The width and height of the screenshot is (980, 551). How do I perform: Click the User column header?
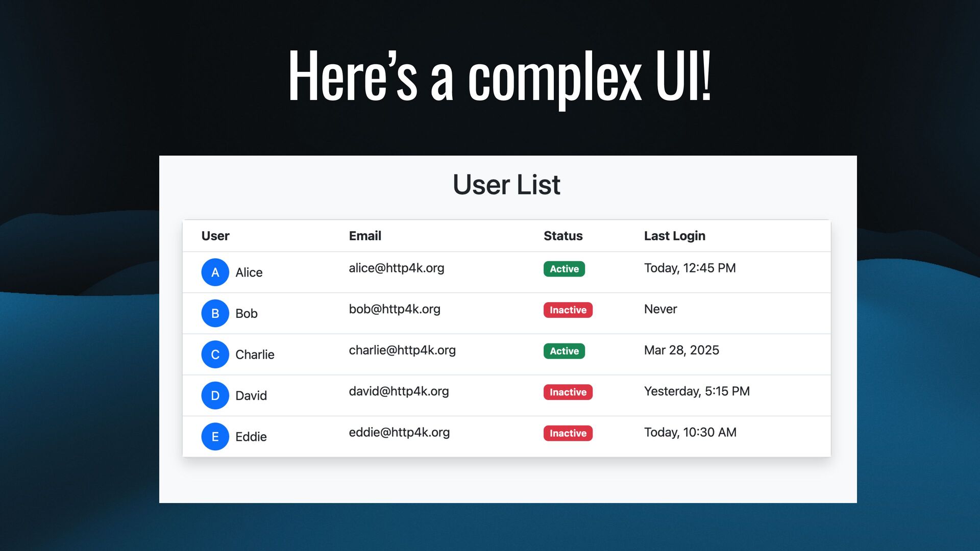[215, 236]
